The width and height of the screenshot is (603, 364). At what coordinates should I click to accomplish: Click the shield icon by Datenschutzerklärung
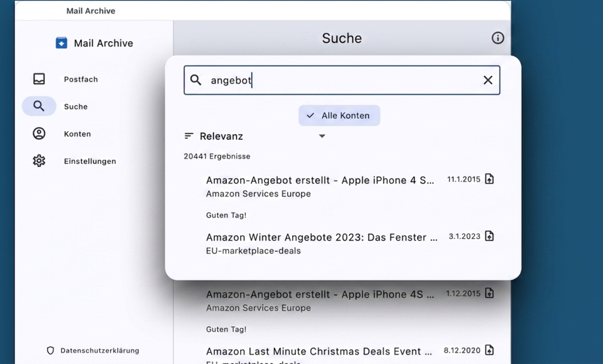(50, 350)
